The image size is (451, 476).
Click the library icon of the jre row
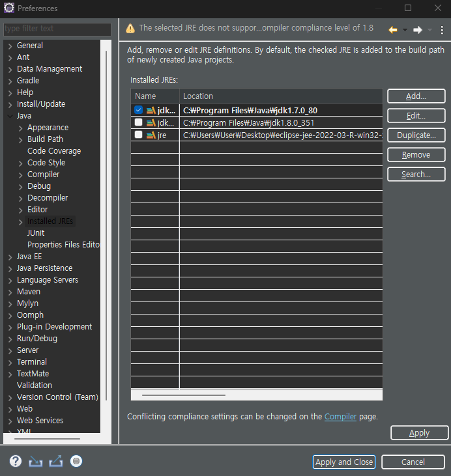click(x=151, y=135)
